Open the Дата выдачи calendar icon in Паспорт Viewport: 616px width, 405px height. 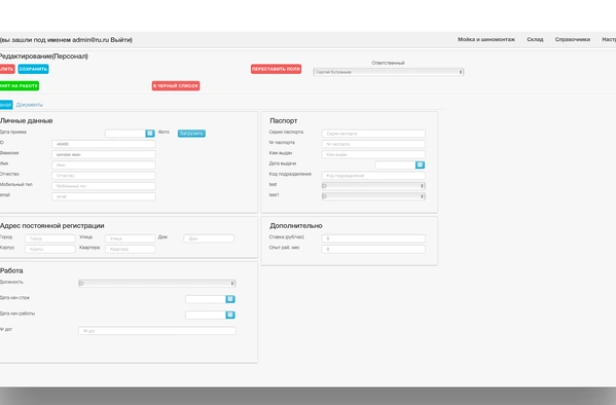click(420, 165)
